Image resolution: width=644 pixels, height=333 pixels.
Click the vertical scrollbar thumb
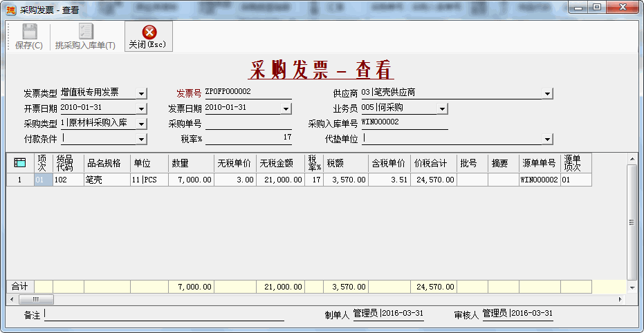632,222
